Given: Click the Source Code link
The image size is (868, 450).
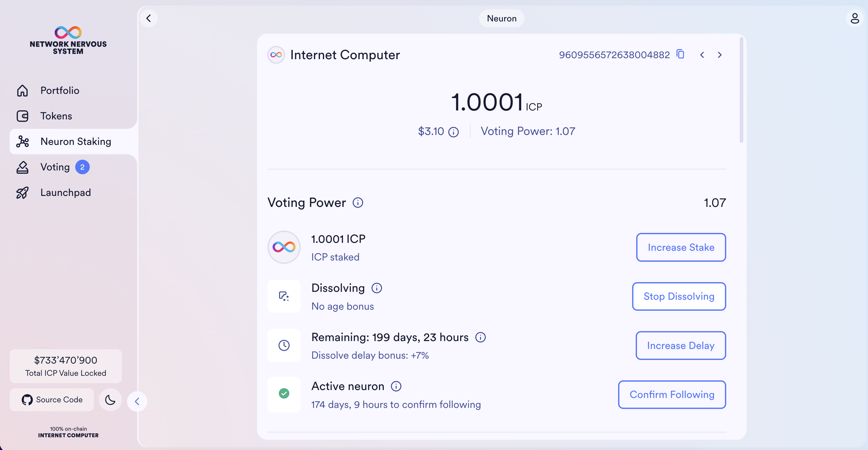Looking at the screenshot, I should tap(52, 400).
